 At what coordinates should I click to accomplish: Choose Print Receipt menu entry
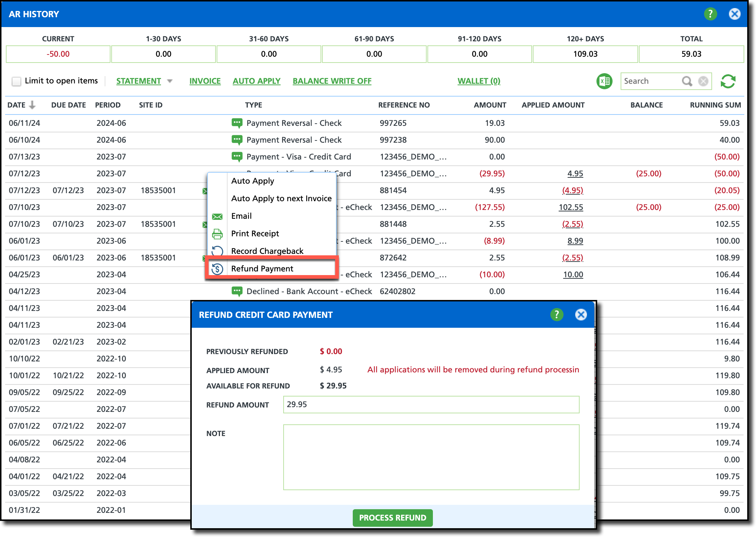click(x=255, y=233)
